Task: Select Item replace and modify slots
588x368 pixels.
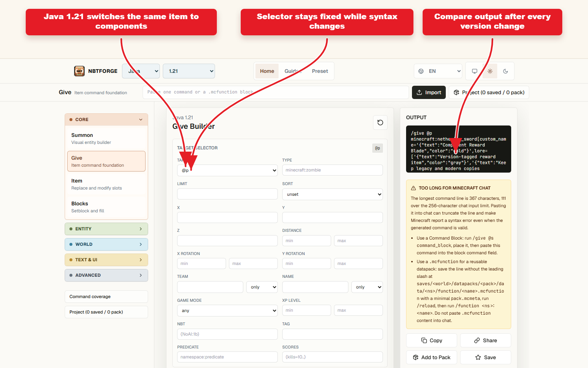Action: [x=107, y=184]
